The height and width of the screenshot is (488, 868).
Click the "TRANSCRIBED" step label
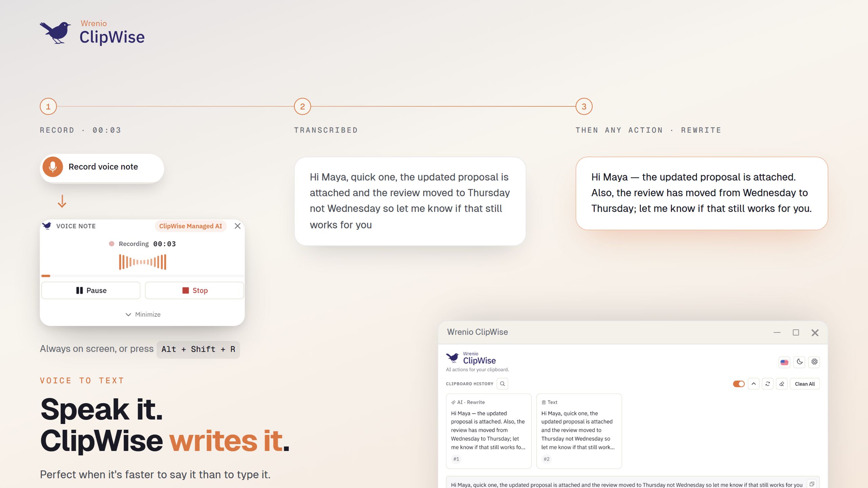(x=326, y=130)
